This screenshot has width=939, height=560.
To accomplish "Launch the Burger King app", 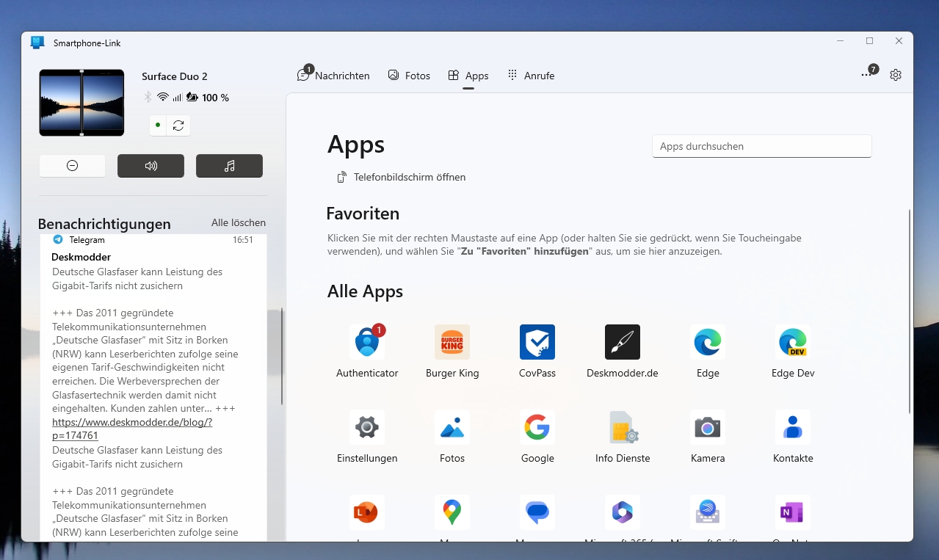I will coord(452,342).
